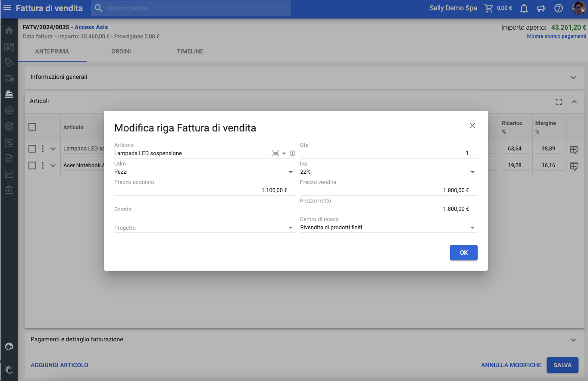Open the hamburger main menu

(7, 8)
